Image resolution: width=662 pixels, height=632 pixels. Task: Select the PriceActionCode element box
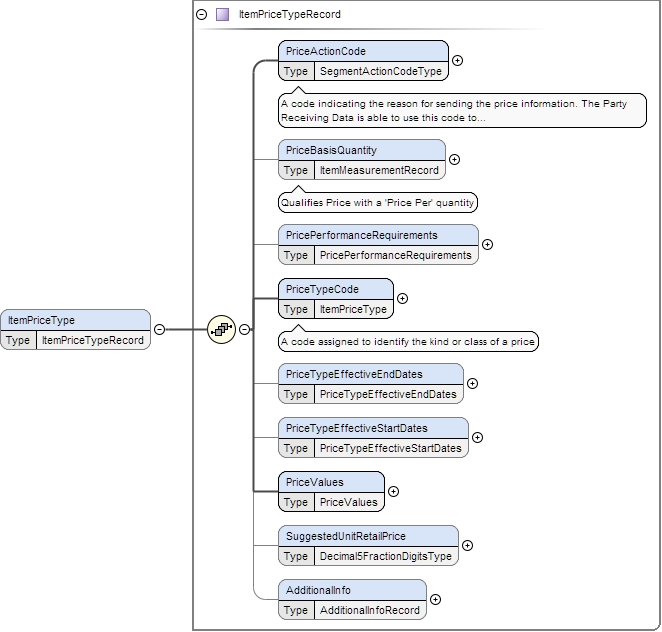click(363, 51)
